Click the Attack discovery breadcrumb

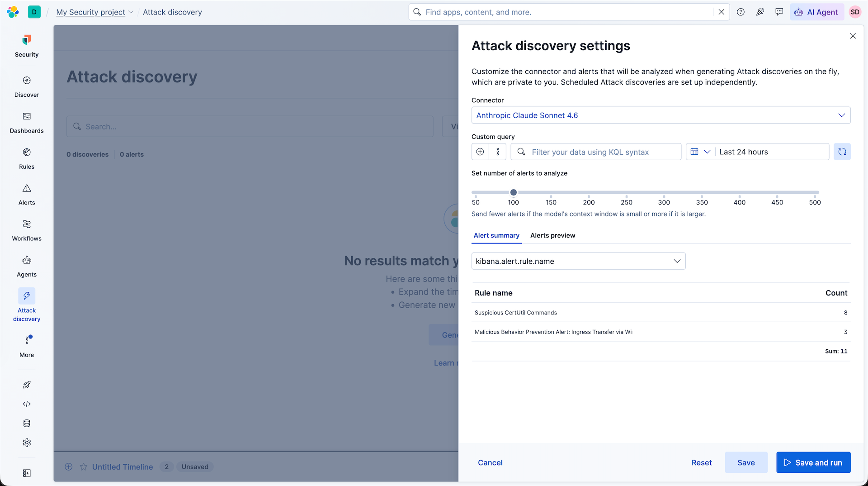[172, 12]
